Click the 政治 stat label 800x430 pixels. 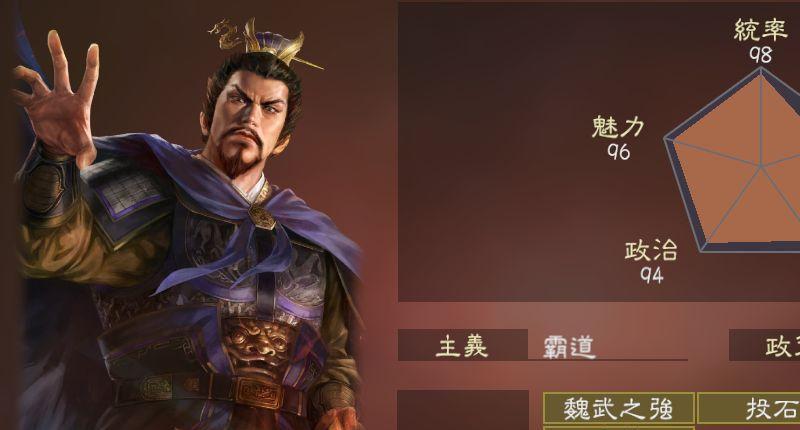click(x=651, y=250)
